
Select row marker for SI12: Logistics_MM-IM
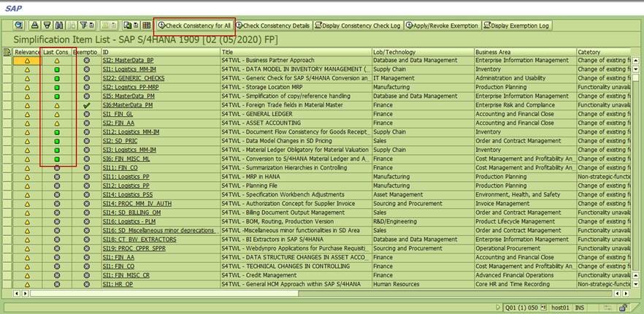pos(7,132)
